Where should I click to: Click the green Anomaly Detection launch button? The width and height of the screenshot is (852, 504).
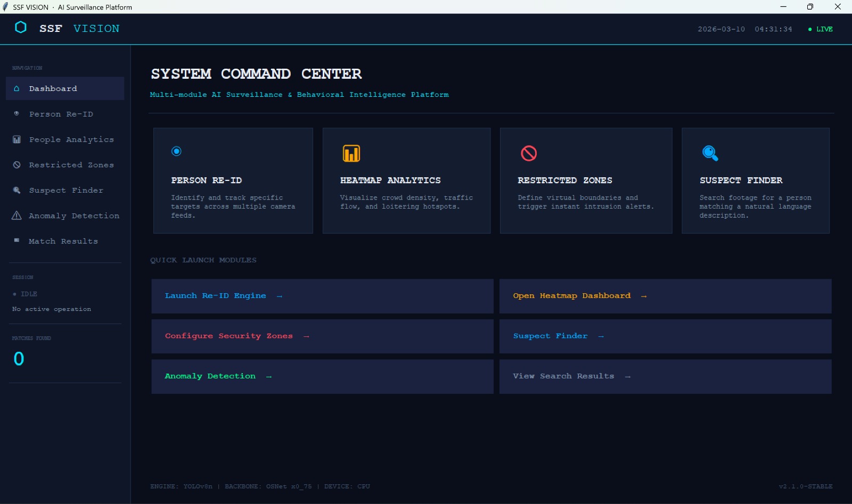tap(322, 376)
